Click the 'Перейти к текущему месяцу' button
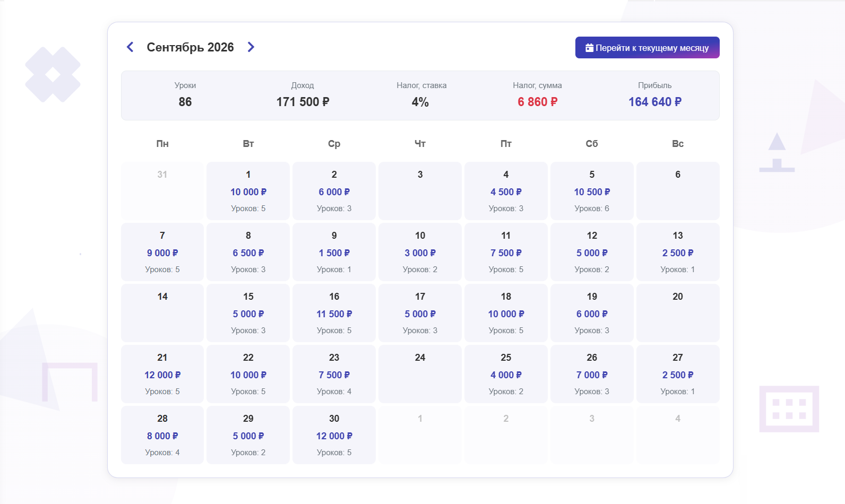Image resolution: width=845 pixels, height=504 pixels. [648, 48]
